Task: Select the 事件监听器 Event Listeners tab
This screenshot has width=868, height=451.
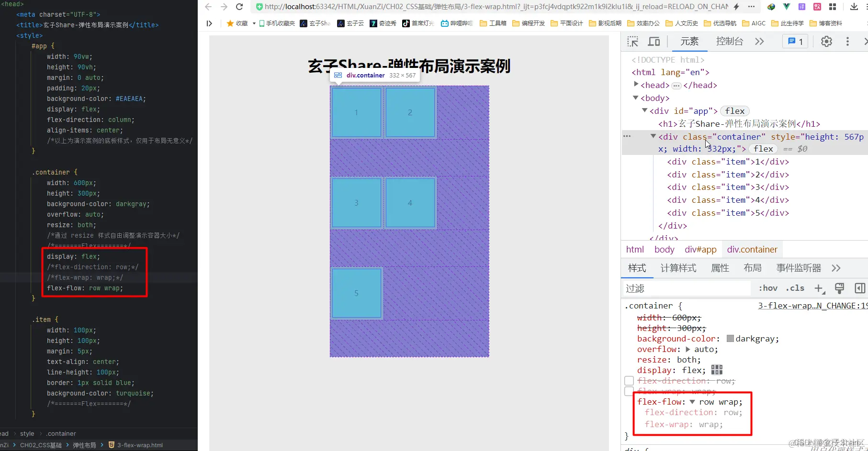Action: (x=799, y=268)
